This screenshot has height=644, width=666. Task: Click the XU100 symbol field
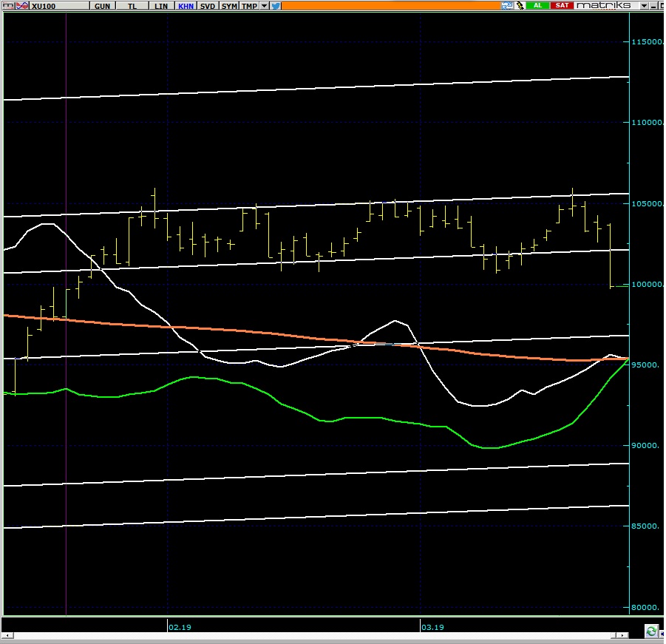coord(59,6)
